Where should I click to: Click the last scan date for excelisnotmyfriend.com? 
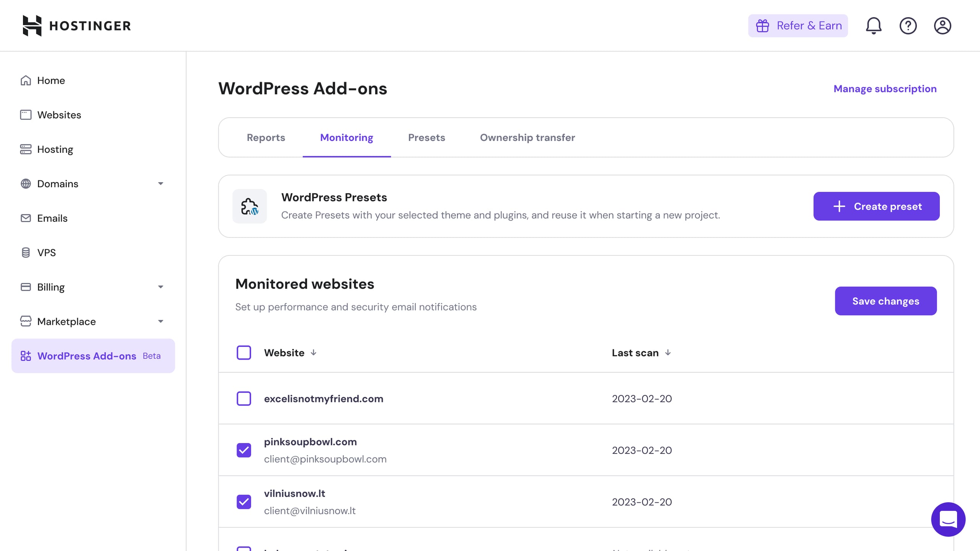pos(642,399)
